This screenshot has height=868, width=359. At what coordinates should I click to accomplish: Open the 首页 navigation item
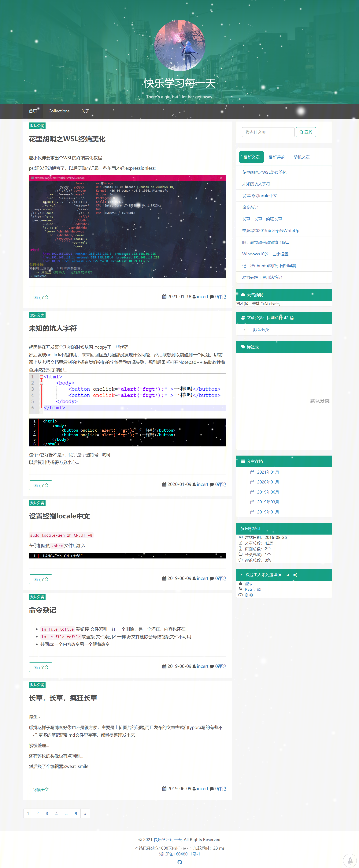click(33, 111)
